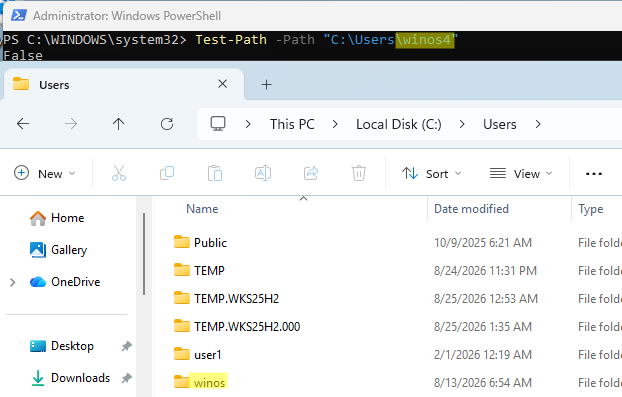This screenshot has height=397, width=622.
Task: Open Desktop in the navigation pane
Action: (x=62, y=346)
